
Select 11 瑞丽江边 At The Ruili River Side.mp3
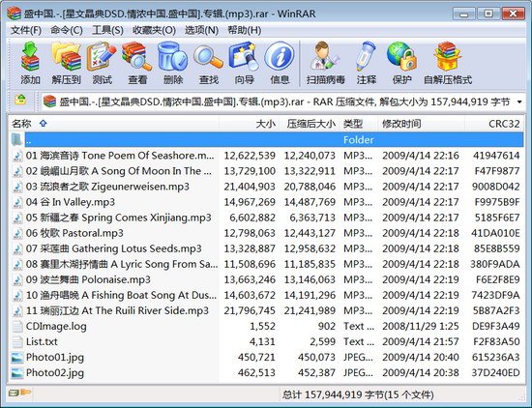coord(266,311)
